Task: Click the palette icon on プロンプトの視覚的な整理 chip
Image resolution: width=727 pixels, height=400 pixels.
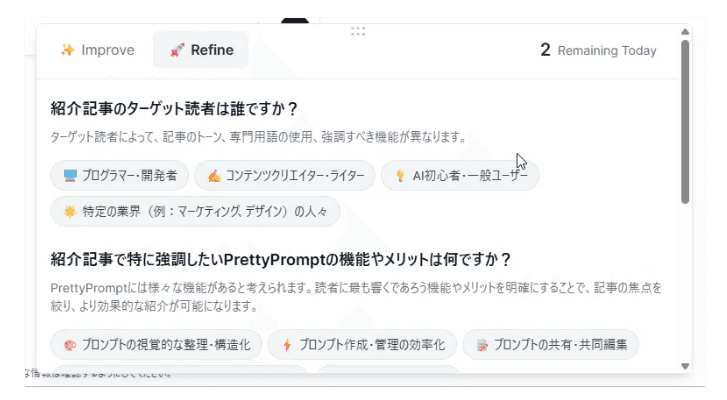Action: (70, 345)
